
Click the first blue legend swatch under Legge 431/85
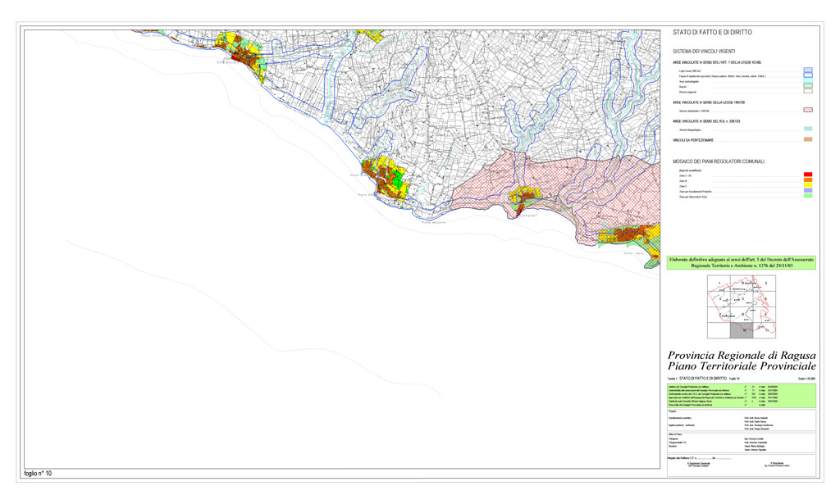pos(808,71)
